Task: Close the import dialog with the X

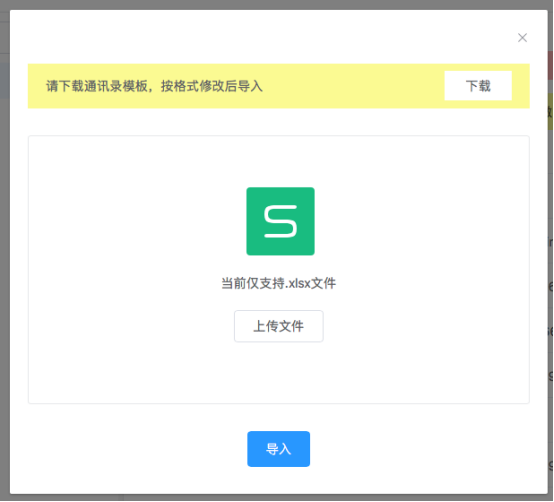Action: (x=522, y=38)
